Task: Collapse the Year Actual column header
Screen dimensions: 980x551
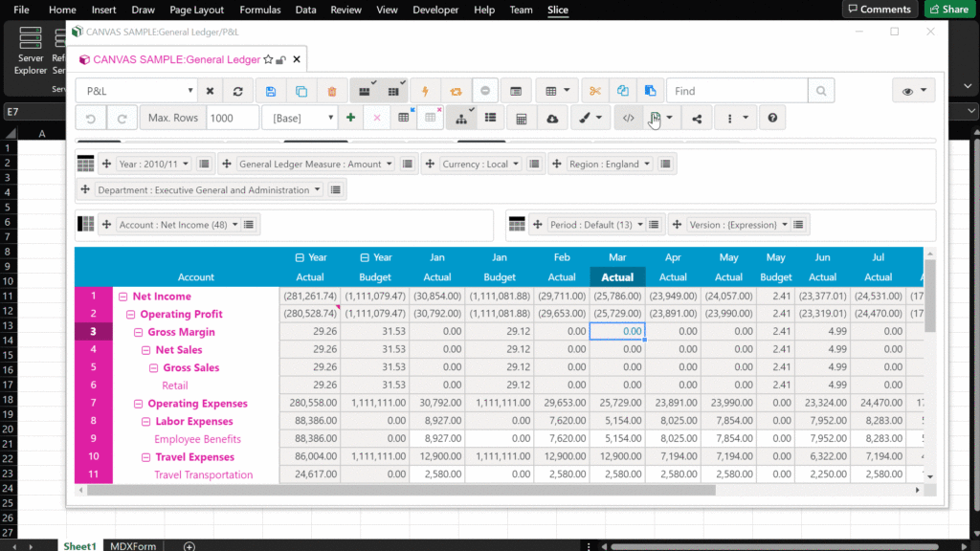Action: pyautogui.click(x=300, y=257)
